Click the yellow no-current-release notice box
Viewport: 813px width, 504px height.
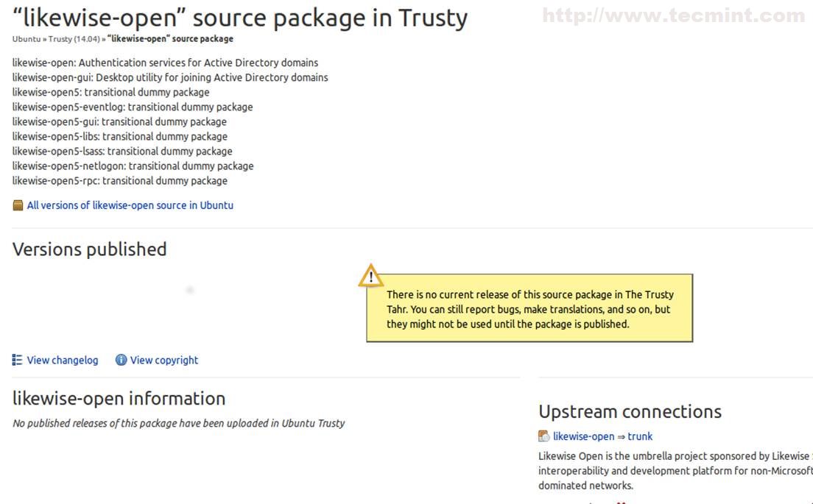529,309
